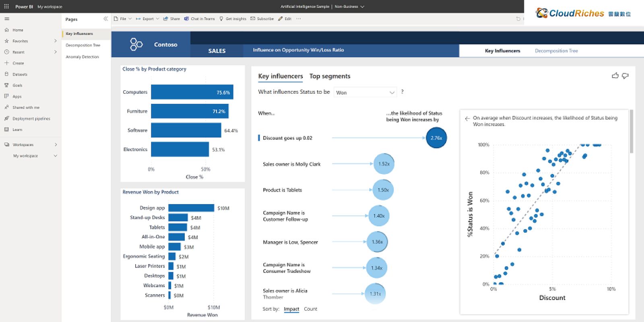The image size is (644, 322).
Task: Open the more options ellipsis in toolbar
Action: [298, 19]
